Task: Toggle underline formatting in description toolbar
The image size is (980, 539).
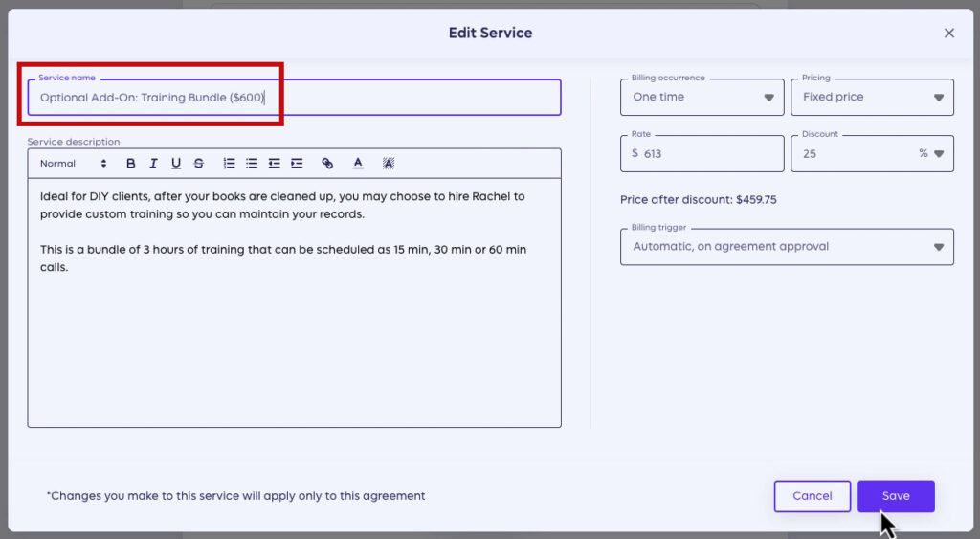Action: pos(176,163)
